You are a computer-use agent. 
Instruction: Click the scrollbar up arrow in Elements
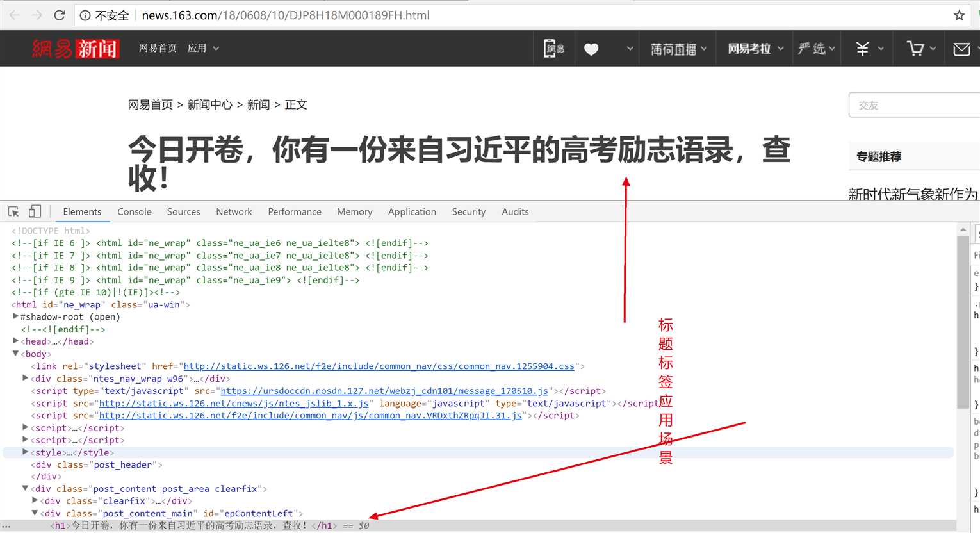click(963, 229)
